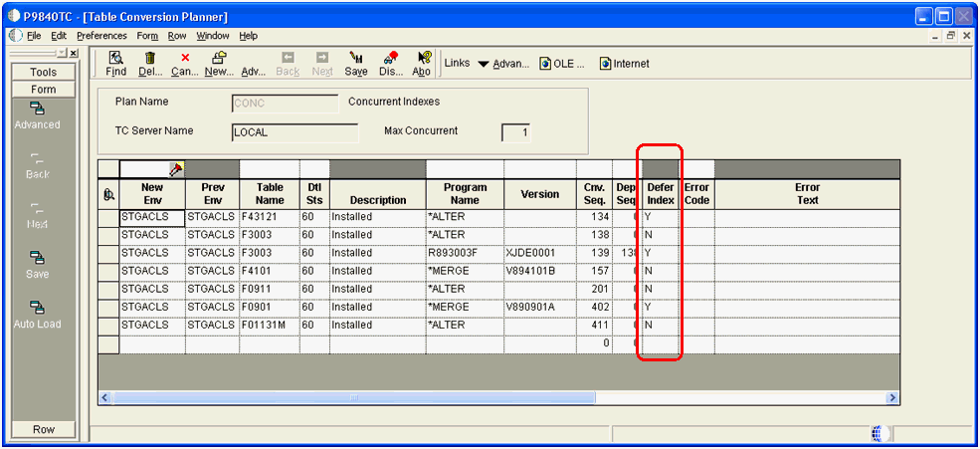Click the TC Server Name field

point(294,131)
